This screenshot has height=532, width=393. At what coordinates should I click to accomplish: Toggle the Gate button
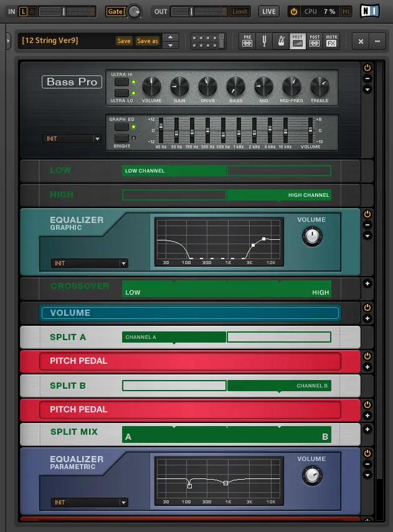click(115, 12)
